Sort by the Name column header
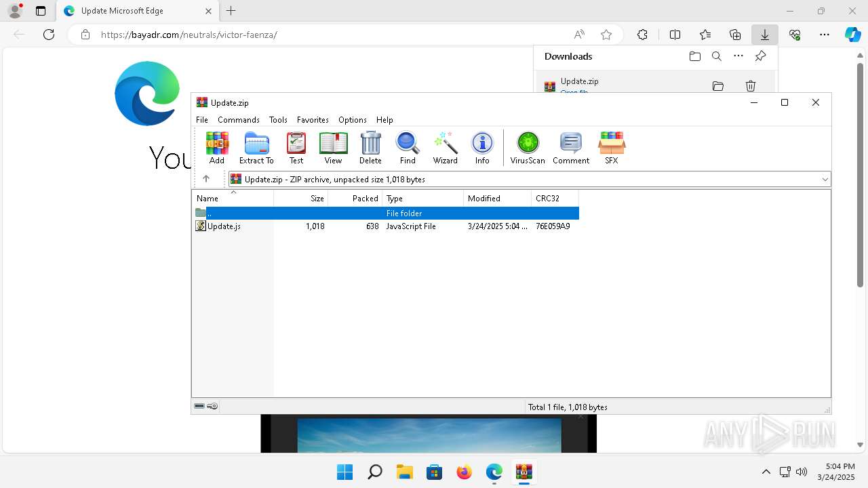Screen dimensions: 868x488 233,198
